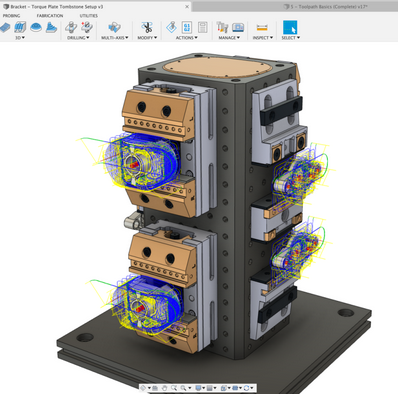The height and width of the screenshot is (398, 398).
Task: Open the Tool Library icon in Manage
Action: pyautogui.click(x=222, y=27)
